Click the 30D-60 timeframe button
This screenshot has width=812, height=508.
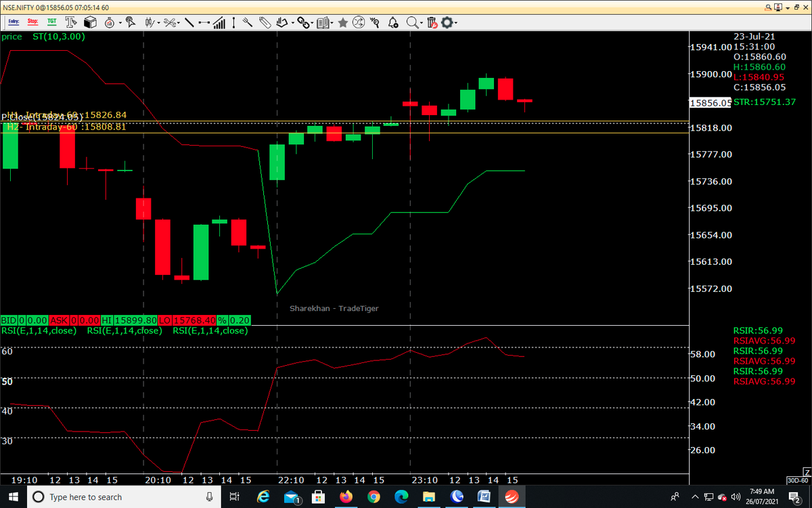[798, 480]
